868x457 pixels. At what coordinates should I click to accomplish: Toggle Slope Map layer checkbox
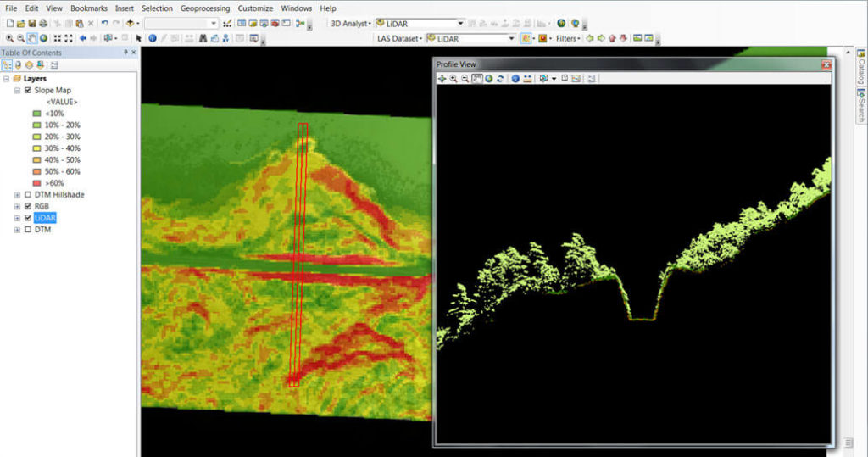point(28,90)
